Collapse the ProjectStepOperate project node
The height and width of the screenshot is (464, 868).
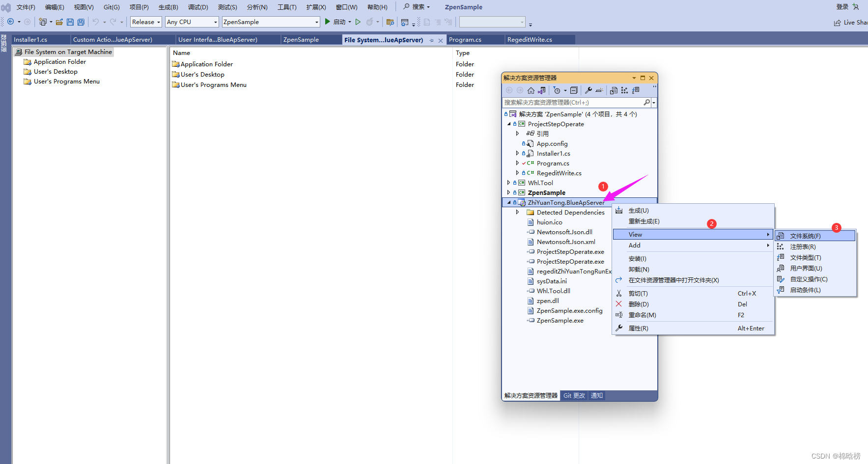click(509, 124)
